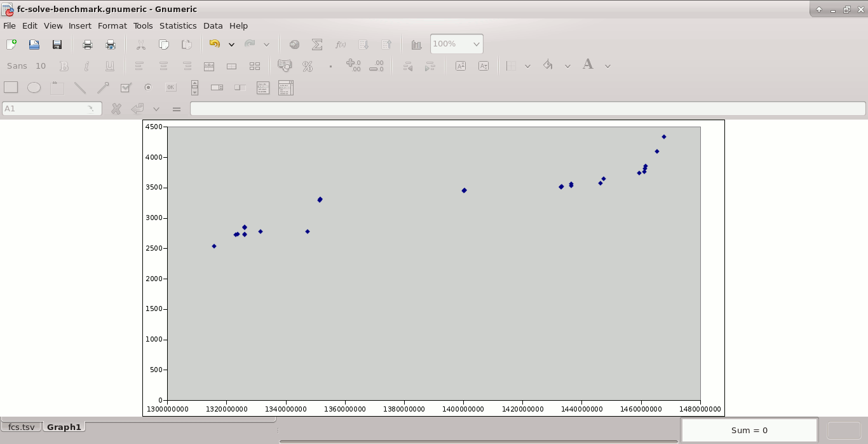Image resolution: width=868 pixels, height=444 pixels.
Task: Open the 100% zoom combo box
Action: [x=457, y=44]
